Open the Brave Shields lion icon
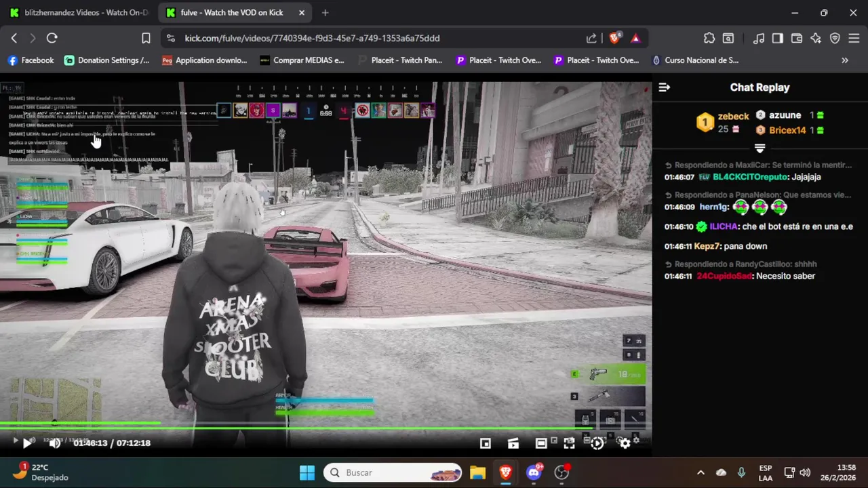This screenshot has height=488, width=868. (614, 38)
